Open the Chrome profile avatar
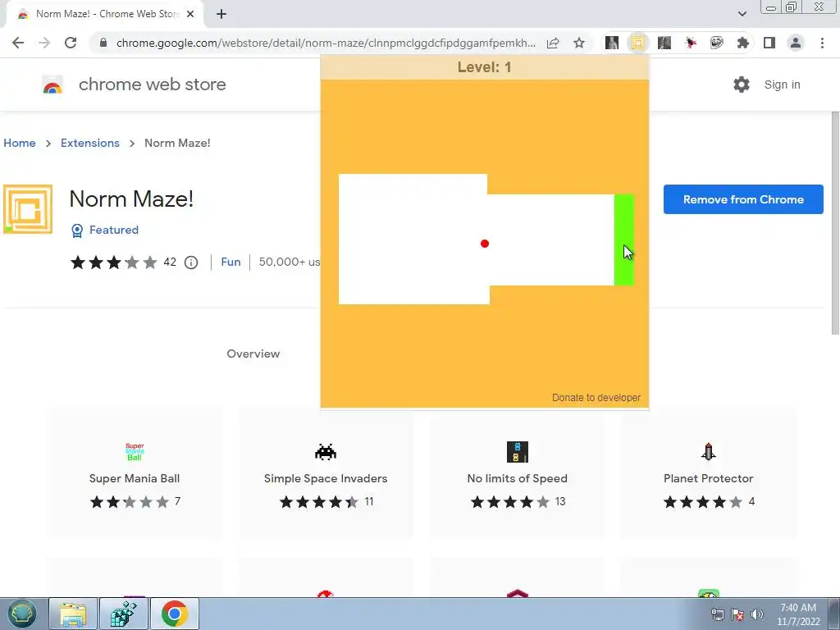 [x=796, y=43]
